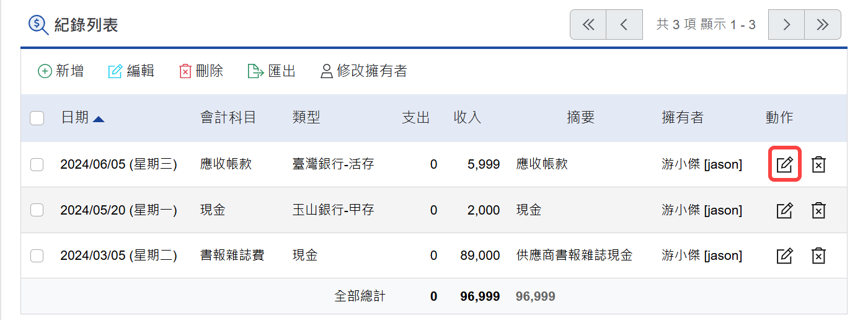Screen dimensions: 868x320
Task: Go to previous page of records
Action: tap(624, 25)
